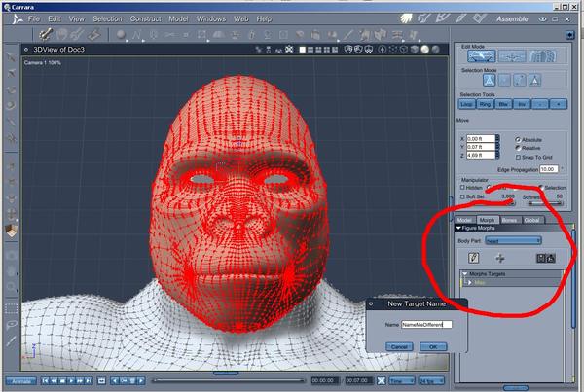Click the X value stepper arrows
This screenshot has width=584, height=392.
[x=497, y=139]
